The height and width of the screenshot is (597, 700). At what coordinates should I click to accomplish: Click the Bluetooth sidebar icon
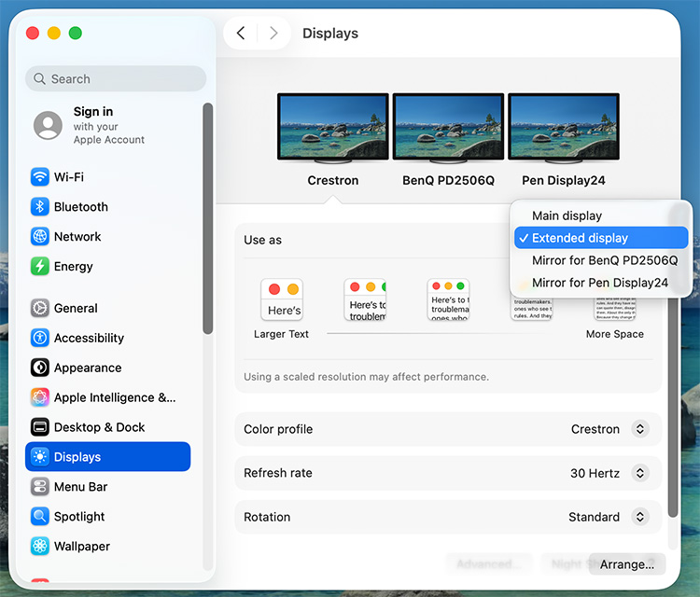pyautogui.click(x=40, y=206)
